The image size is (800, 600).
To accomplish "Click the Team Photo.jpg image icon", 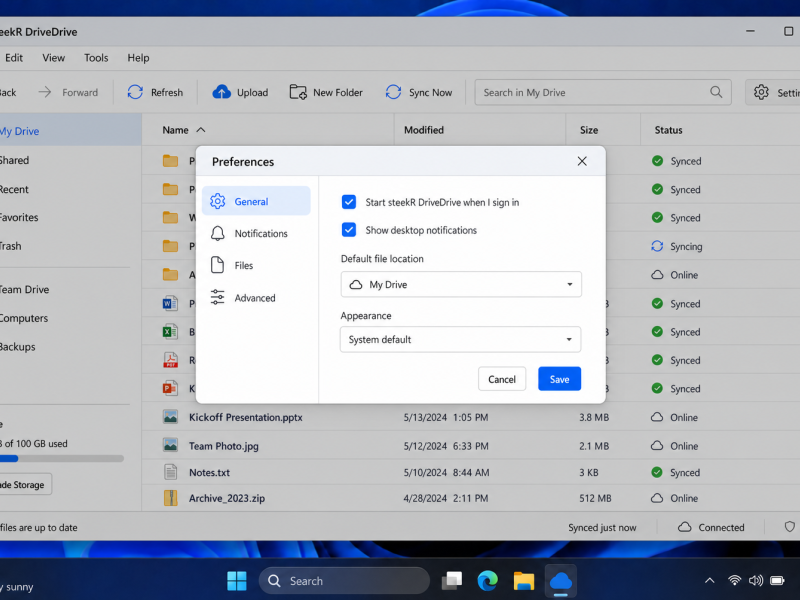I will coord(170,445).
